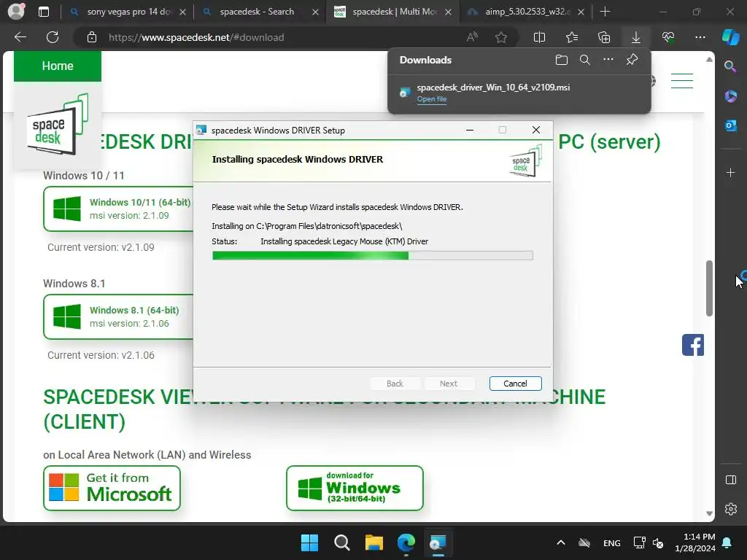Viewport: 747px width, 560px height.
Task: Click the scrollbar down arrow
Action: coord(709,514)
